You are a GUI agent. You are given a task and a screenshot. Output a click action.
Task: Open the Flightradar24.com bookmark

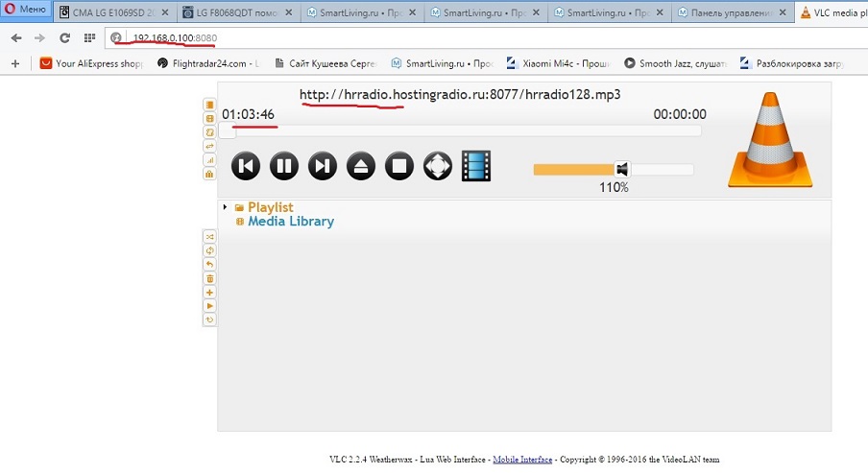point(208,63)
